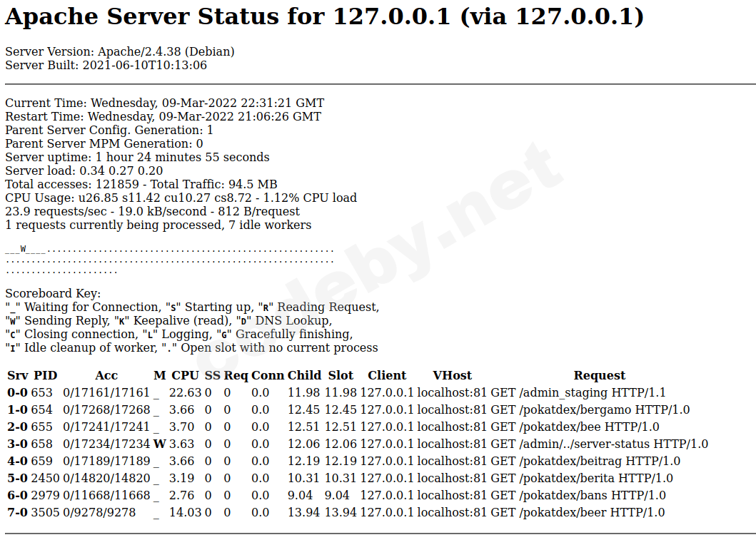This screenshot has width=756, height=535.
Task: Click Acc value 0/17161/17161
Action: tap(106, 393)
